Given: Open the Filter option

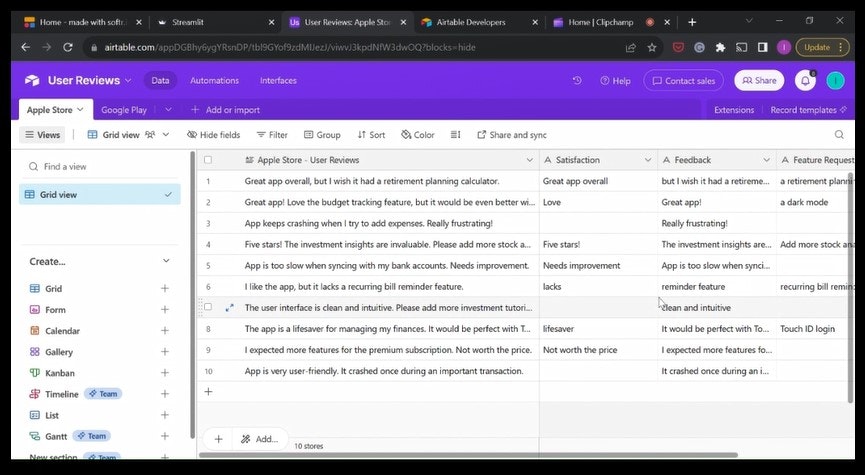Looking at the screenshot, I should click(272, 135).
